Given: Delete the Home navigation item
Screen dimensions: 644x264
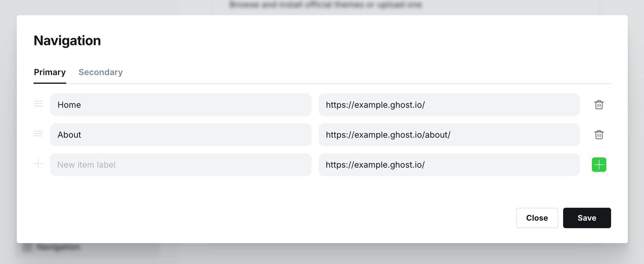Looking at the screenshot, I should [x=599, y=105].
